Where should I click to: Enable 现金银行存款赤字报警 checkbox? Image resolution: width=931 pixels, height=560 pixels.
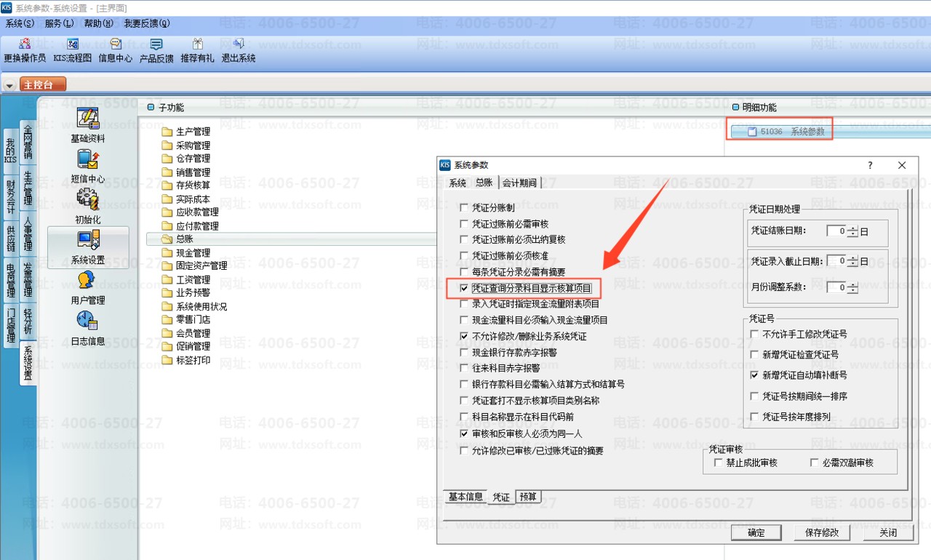[464, 353]
